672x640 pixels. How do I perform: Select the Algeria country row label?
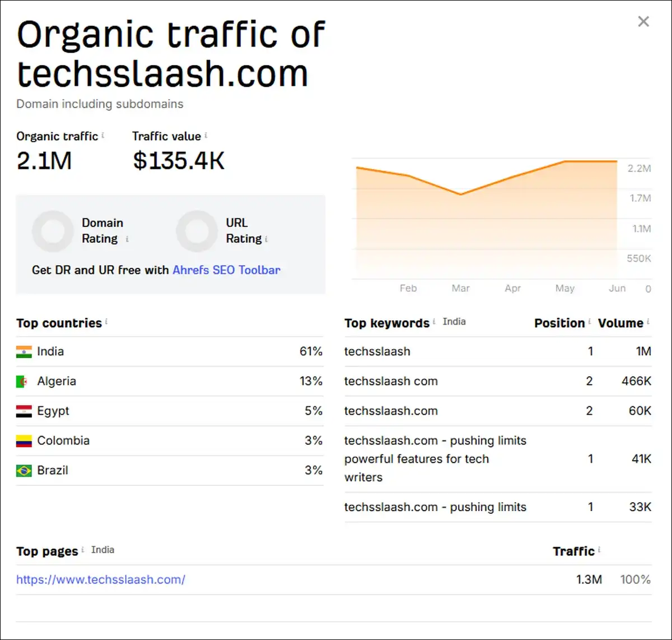(x=57, y=381)
